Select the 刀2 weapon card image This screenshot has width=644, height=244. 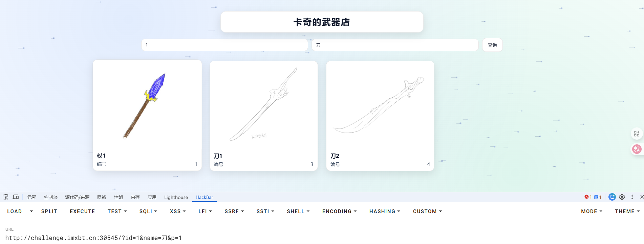pos(380,106)
